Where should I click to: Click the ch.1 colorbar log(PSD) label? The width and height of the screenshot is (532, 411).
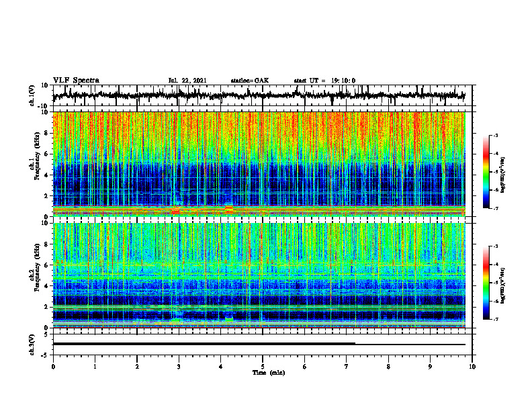503,175
